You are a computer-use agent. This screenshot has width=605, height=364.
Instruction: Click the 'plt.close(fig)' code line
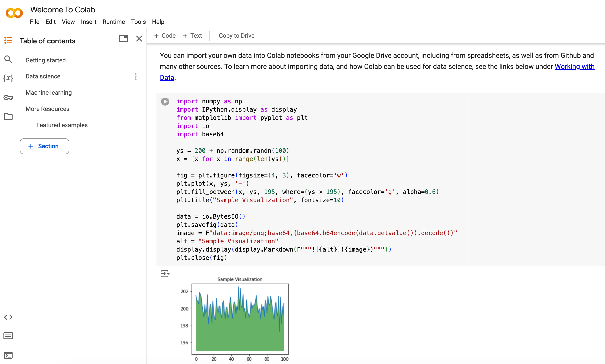[x=202, y=258]
